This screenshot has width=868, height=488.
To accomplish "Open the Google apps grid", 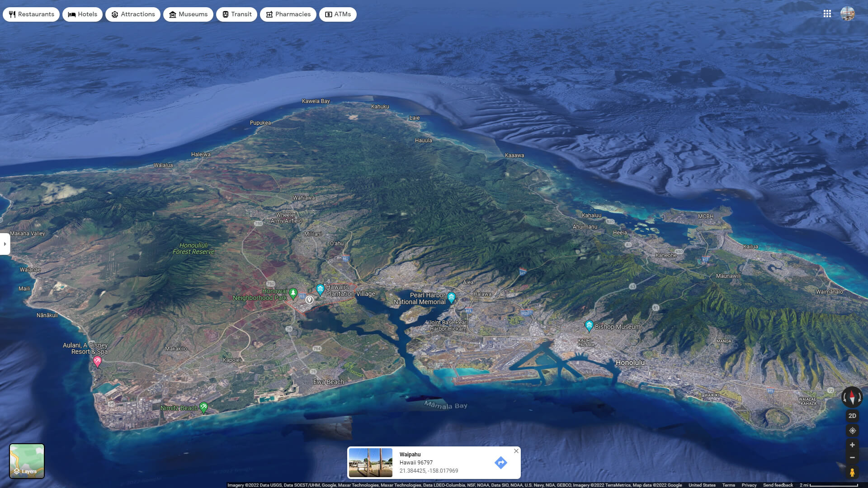I will point(827,14).
